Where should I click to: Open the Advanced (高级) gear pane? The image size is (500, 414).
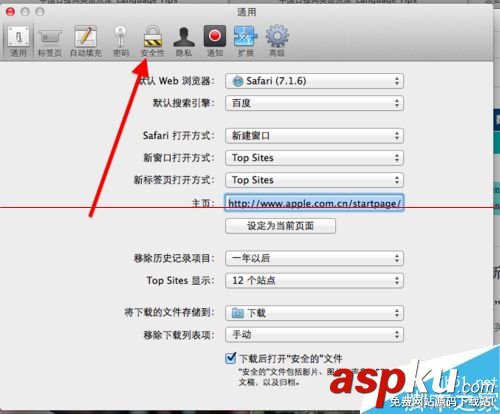[x=277, y=41]
